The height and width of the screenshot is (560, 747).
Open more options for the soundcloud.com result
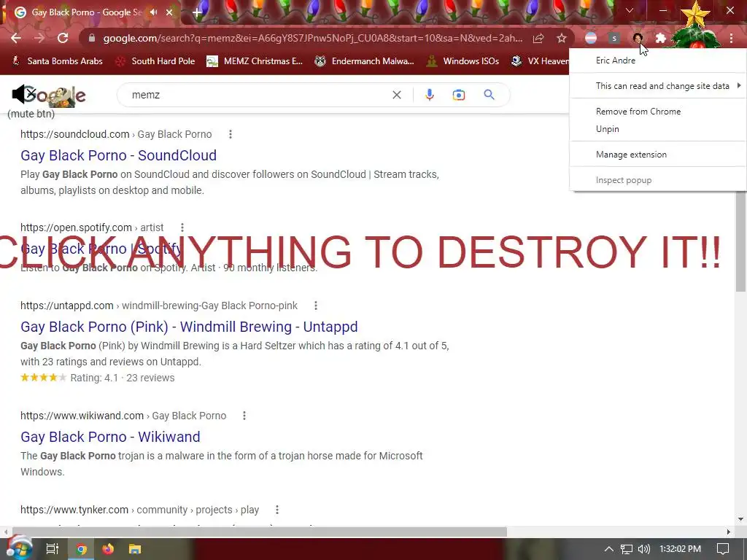pyautogui.click(x=230, y=134)
